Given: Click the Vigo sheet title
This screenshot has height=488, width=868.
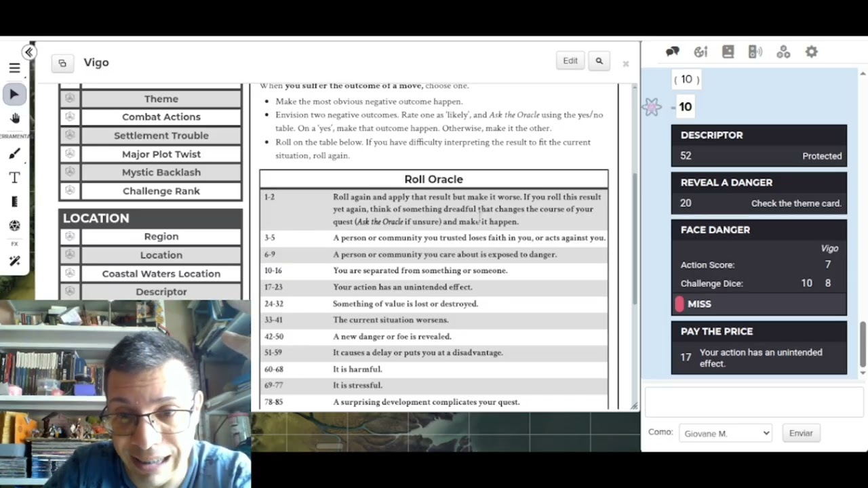Looking at the screenshot, I should point(96,62).
